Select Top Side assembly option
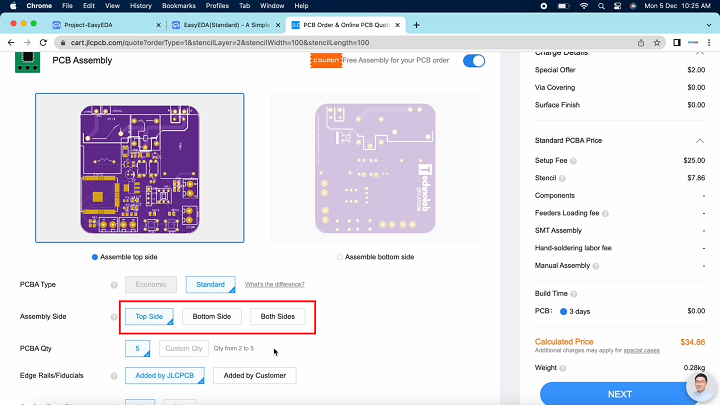Viewport: 720px width, 405px height. [149, 317]
